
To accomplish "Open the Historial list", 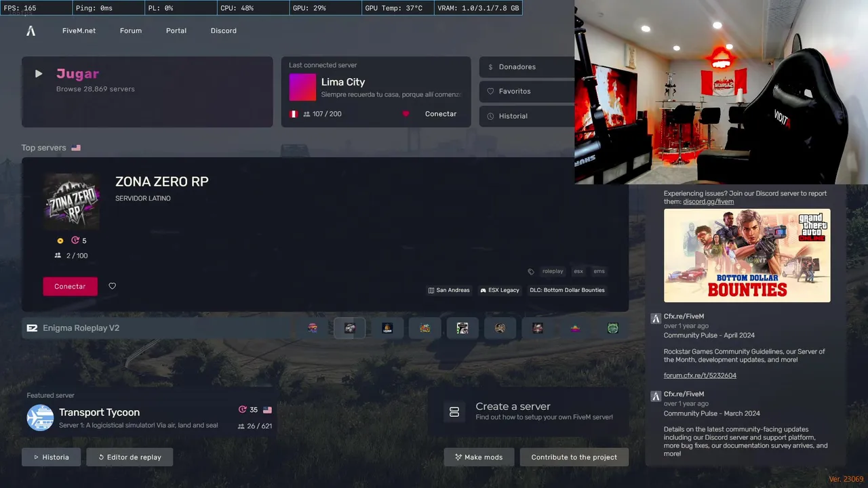I will click(526, 116).
